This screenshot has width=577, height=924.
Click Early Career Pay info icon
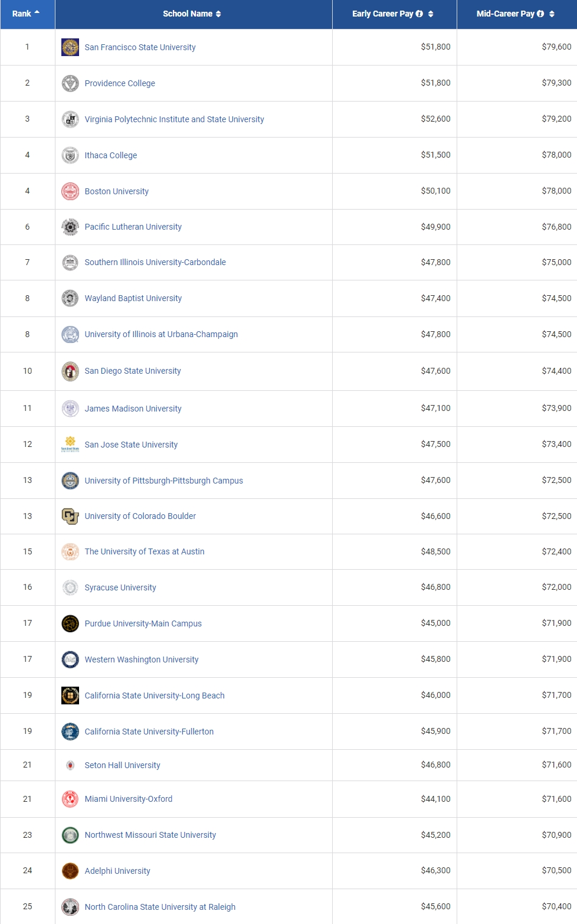tap(419, 14)
